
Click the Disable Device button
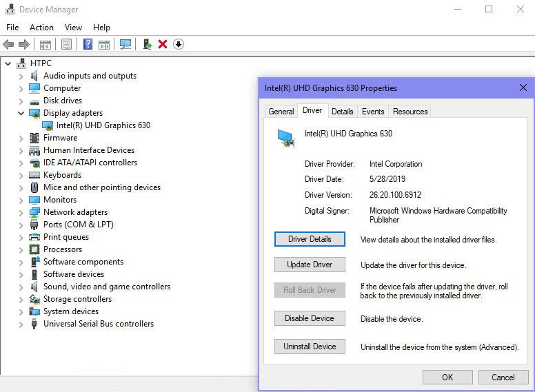pos(310,318)
